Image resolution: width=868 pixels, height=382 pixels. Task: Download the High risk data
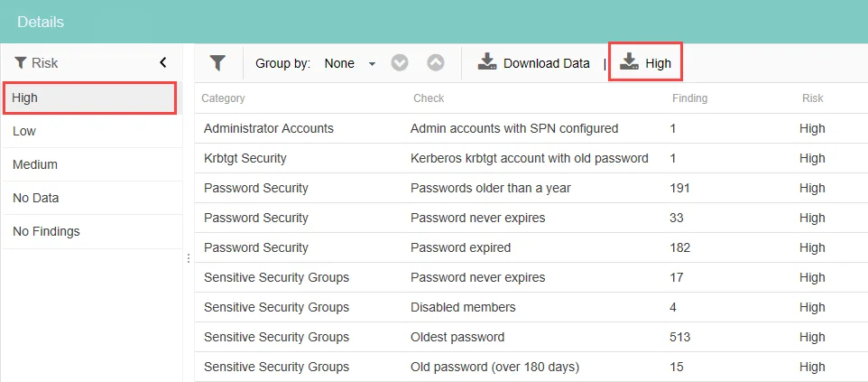point(645,62)
